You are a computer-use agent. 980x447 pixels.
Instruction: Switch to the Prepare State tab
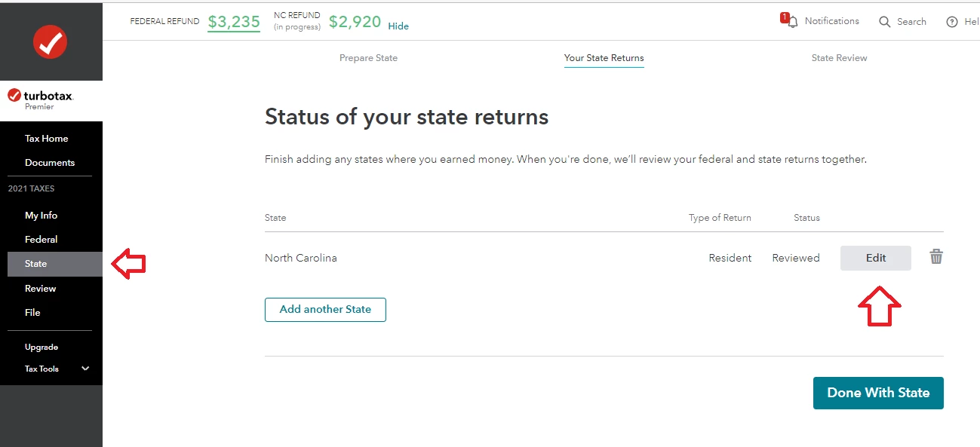point(368,58)
